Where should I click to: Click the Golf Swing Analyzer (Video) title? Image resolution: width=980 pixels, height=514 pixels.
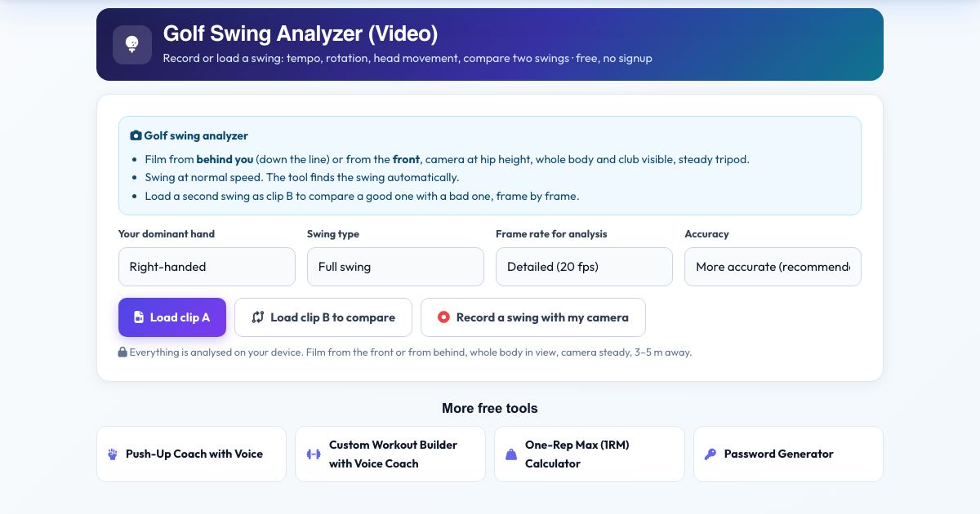301,33
